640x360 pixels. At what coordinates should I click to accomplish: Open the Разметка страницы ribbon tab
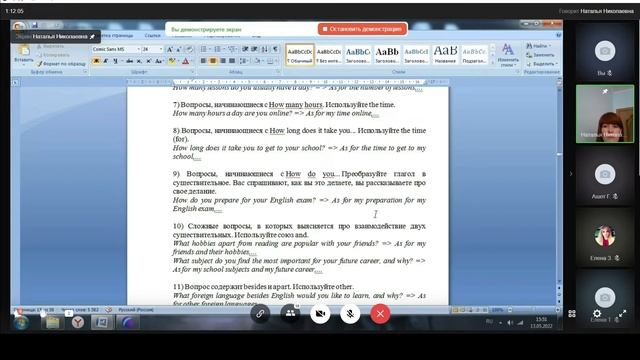pyautogui.click(x=116, y=36)
